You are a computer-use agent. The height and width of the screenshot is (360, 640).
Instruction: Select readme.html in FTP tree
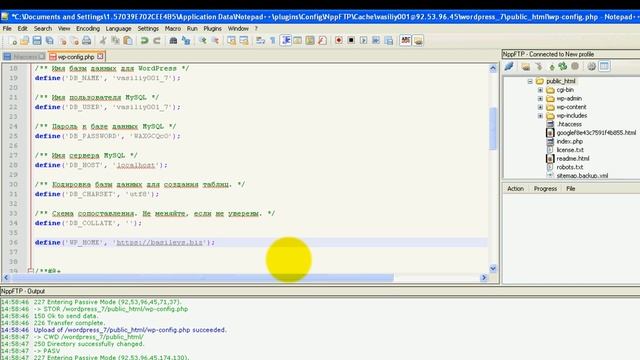[573, 158]
